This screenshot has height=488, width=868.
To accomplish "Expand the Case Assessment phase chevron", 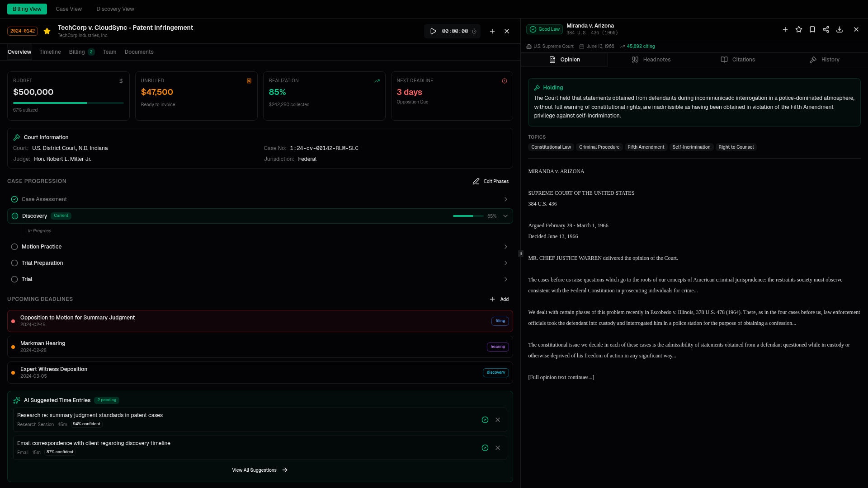I will click(x=505, y=199).
